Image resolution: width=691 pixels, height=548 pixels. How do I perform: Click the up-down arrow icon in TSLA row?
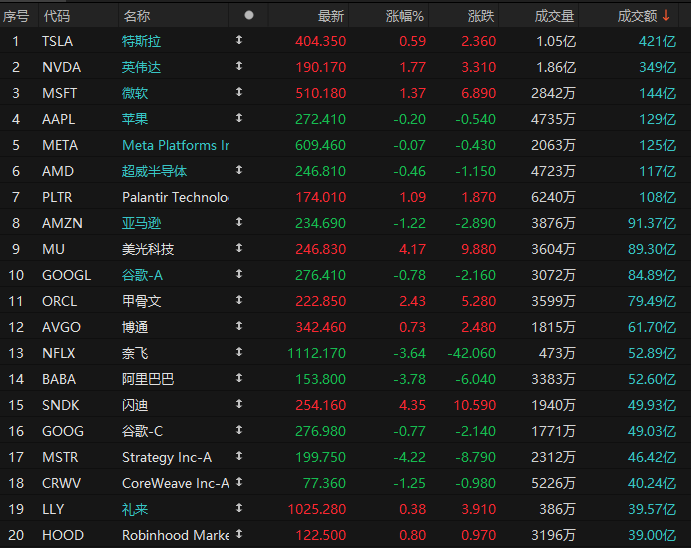tap(239, 40)
